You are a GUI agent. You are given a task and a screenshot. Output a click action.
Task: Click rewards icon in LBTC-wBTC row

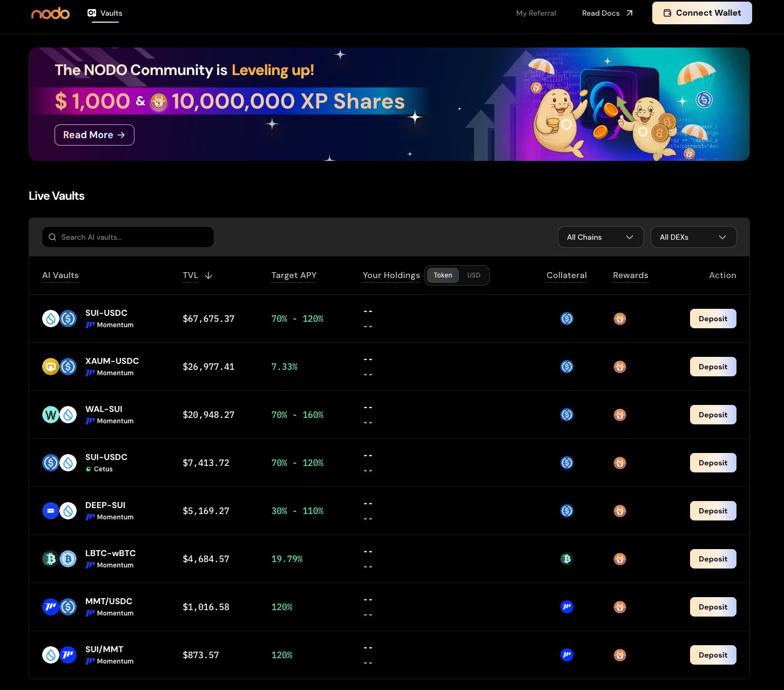click(x=620, y=559)
